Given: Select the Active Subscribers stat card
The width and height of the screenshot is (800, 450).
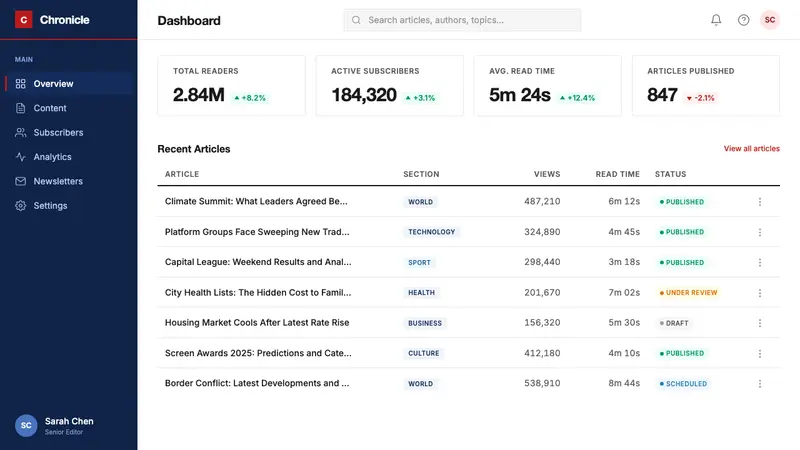Looking at the screenshot, I should point(390,86).
